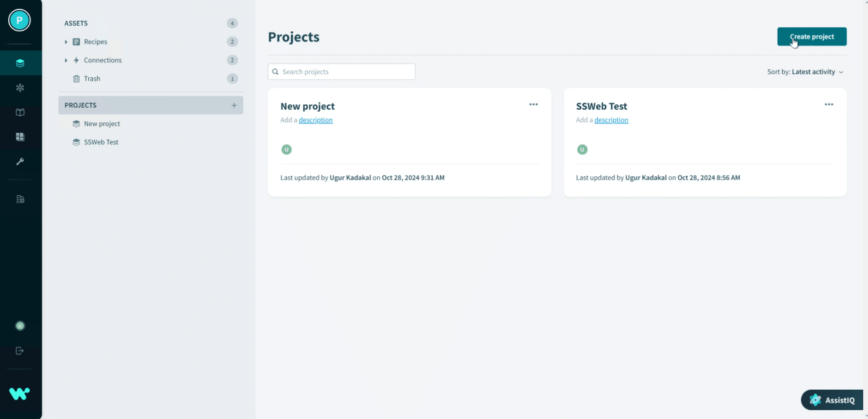Expand the Recipes tree in Assets
Viewport: 868px width, 419px height.
coord(66,41)
